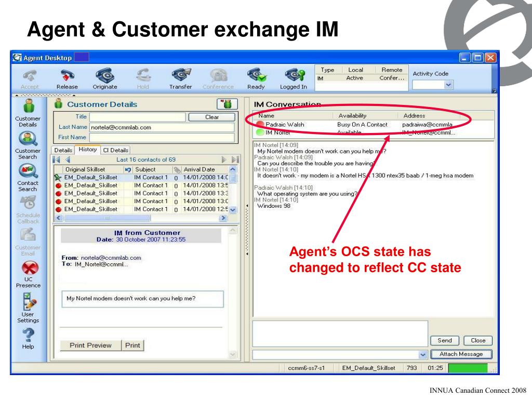Select contact row arriving 14/01/2008 13:3
Image resolution: width=532 pixels, height=399 pixels.
141,193
